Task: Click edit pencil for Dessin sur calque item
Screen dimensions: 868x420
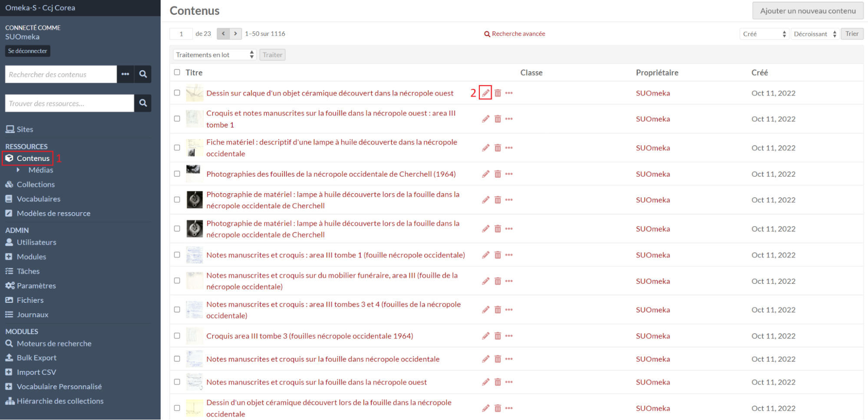Action: [485, 93]
